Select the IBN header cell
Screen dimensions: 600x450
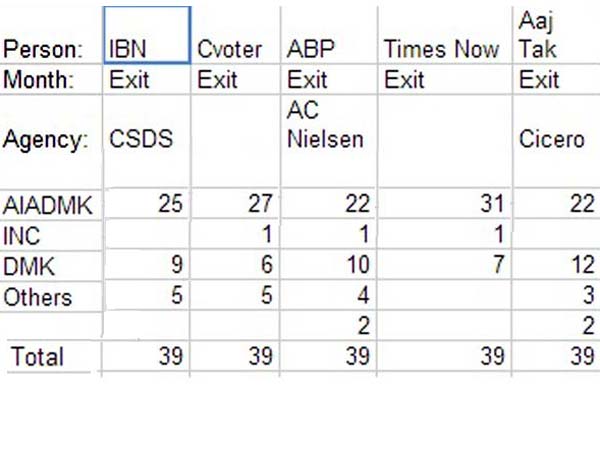[x=146, y=36]
